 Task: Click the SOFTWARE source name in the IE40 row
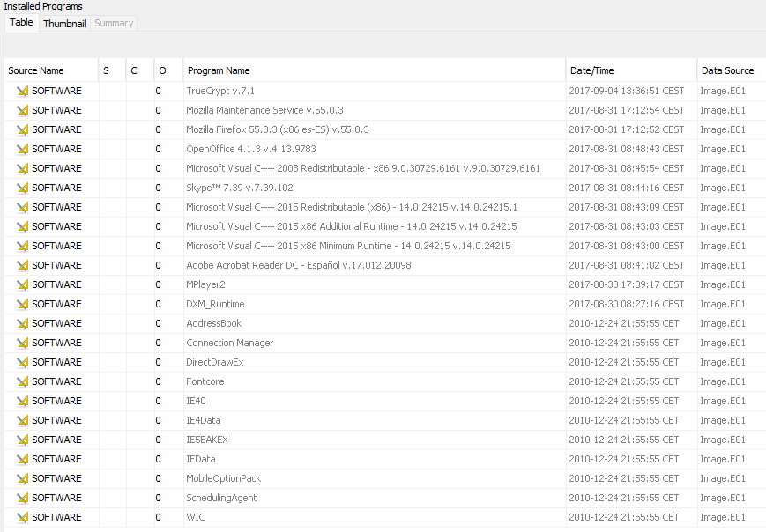point(56,401)
